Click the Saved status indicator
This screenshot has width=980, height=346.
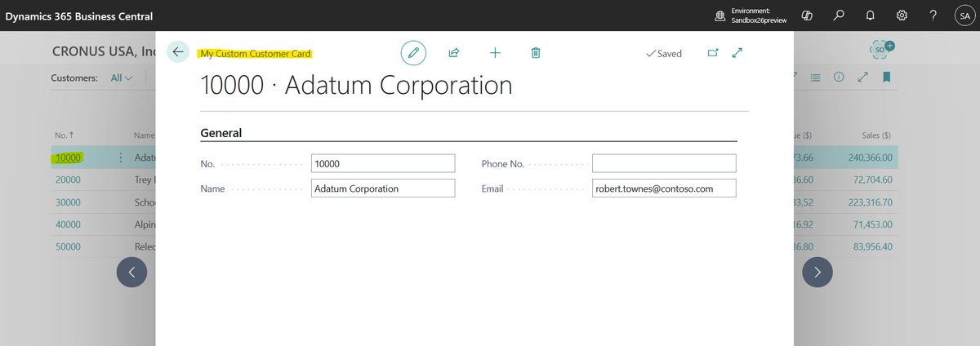[664, 54]
